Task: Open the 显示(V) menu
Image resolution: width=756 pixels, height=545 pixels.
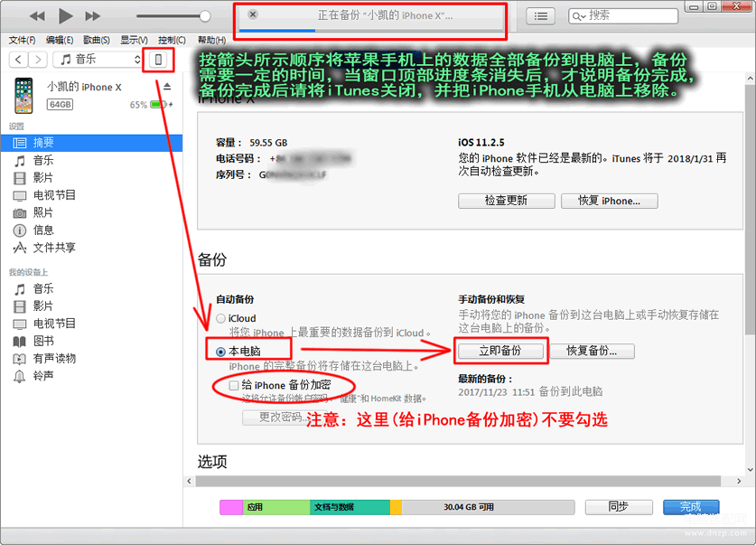Action: [x=134, y=40]
